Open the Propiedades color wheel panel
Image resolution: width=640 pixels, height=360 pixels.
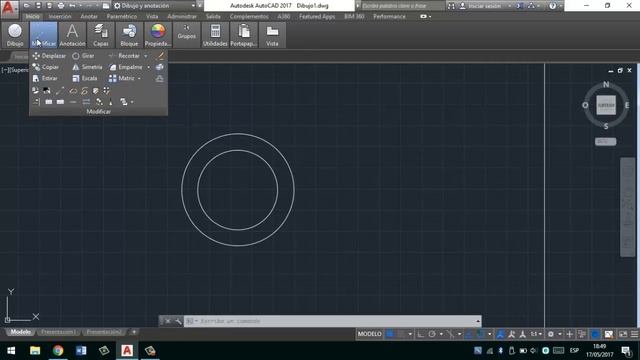[158, 35]
